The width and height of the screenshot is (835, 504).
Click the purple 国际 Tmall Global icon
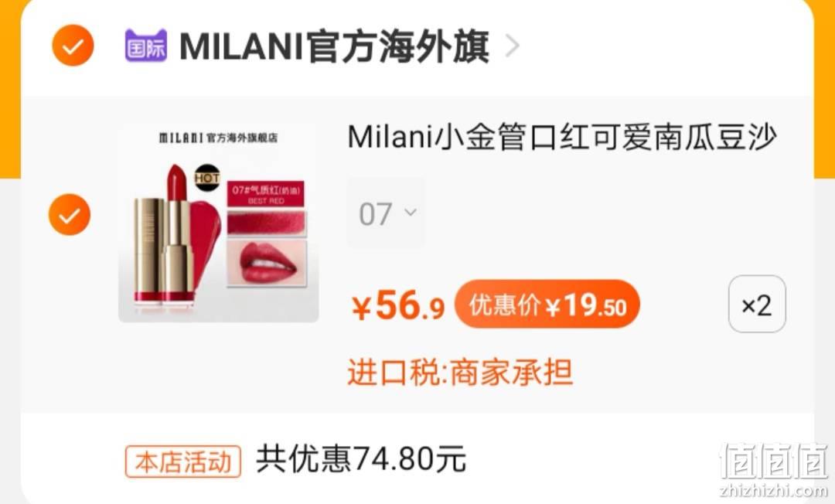click(x=146, y=46)
